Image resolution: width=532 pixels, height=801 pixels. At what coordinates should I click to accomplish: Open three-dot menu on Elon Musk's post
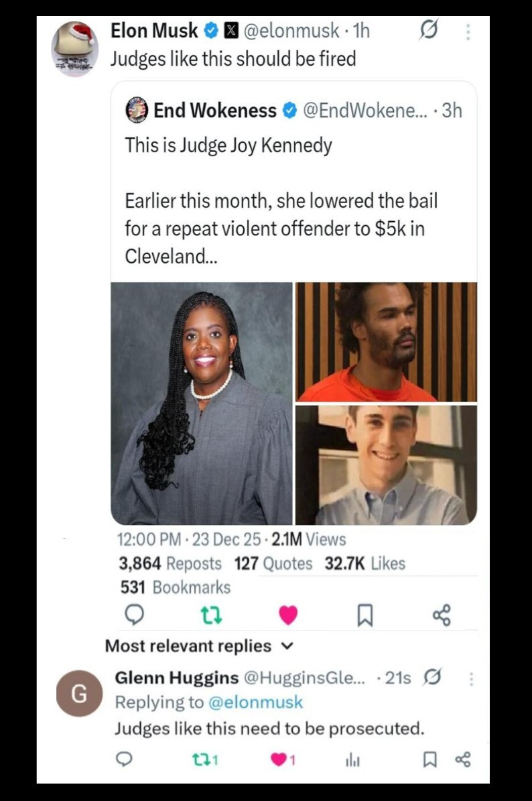click(x=468, y=32)
